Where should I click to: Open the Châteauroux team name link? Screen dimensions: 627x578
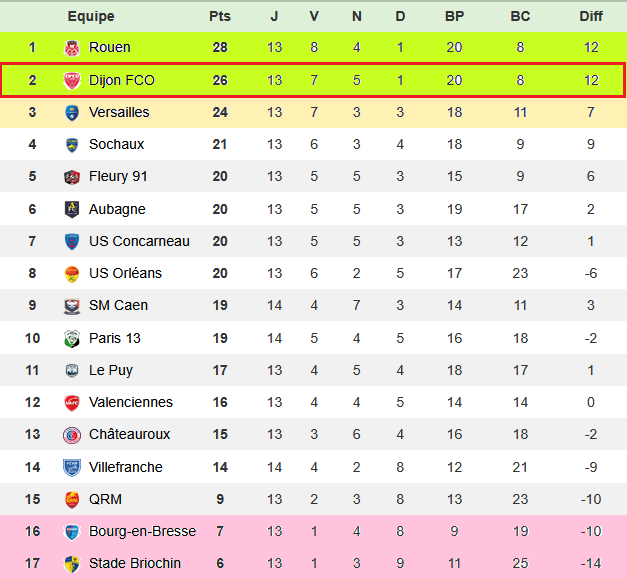[129, 434]
